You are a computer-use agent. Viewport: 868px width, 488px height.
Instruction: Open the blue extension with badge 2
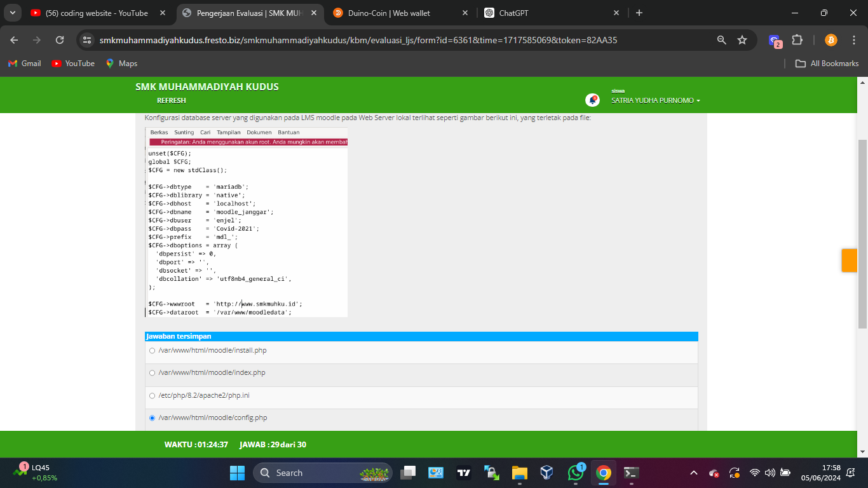coord(775,41)
